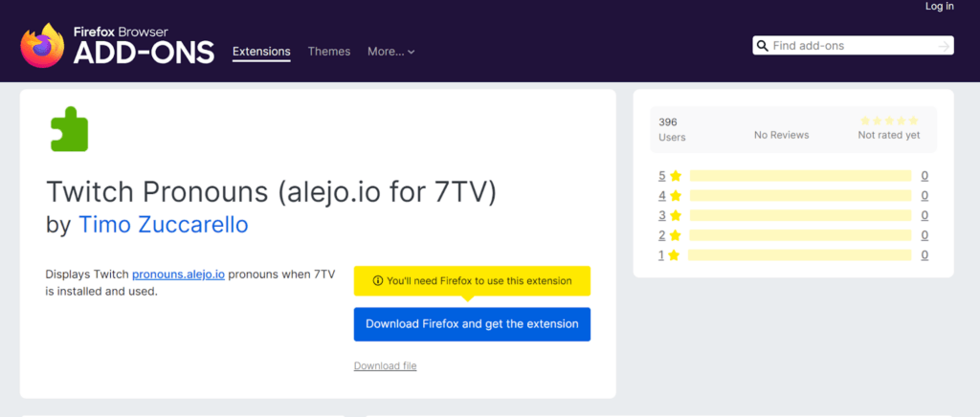Image resolution: width=980 pixels, height=417 pixels.
Task: Click the search submit arrow icon
Action: tap(944, 46)
